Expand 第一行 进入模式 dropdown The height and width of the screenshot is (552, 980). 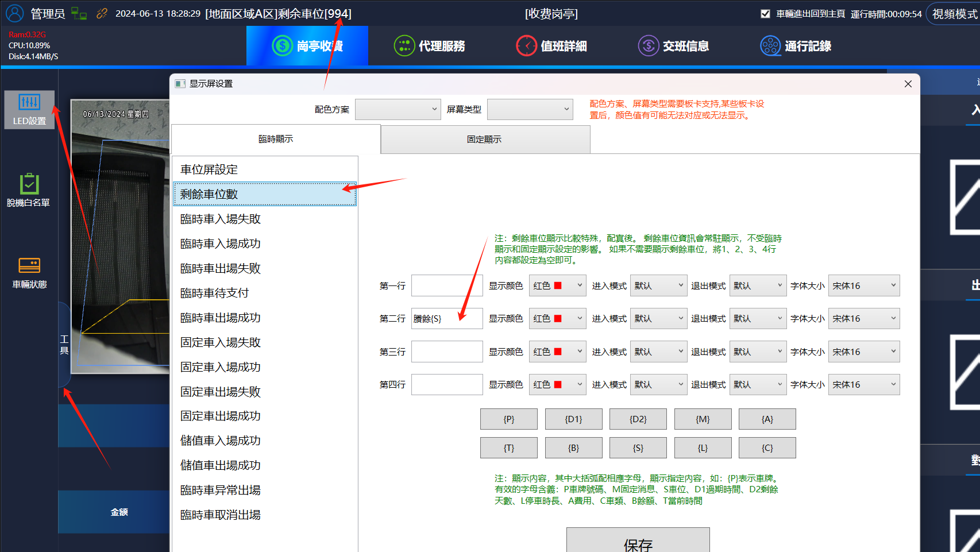659,285
